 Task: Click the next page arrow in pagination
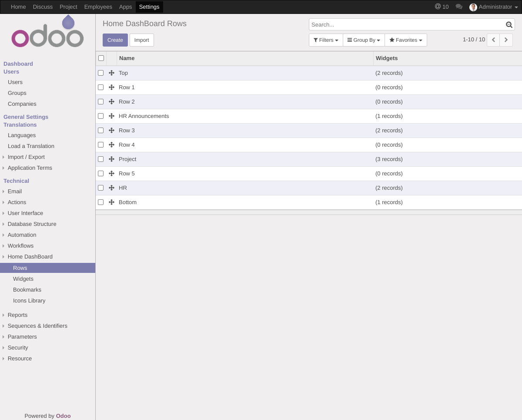tap(506, 40)
